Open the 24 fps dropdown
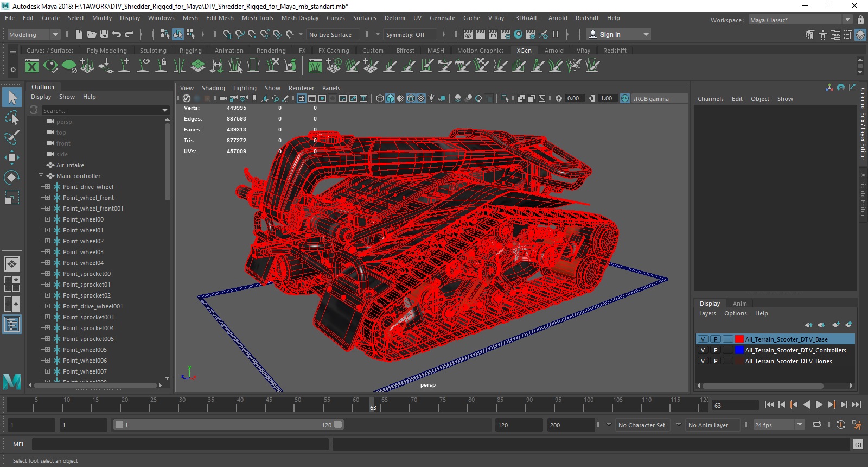Image resolution: width=868 pixels, height=467 pixels. tap(778, 425)
